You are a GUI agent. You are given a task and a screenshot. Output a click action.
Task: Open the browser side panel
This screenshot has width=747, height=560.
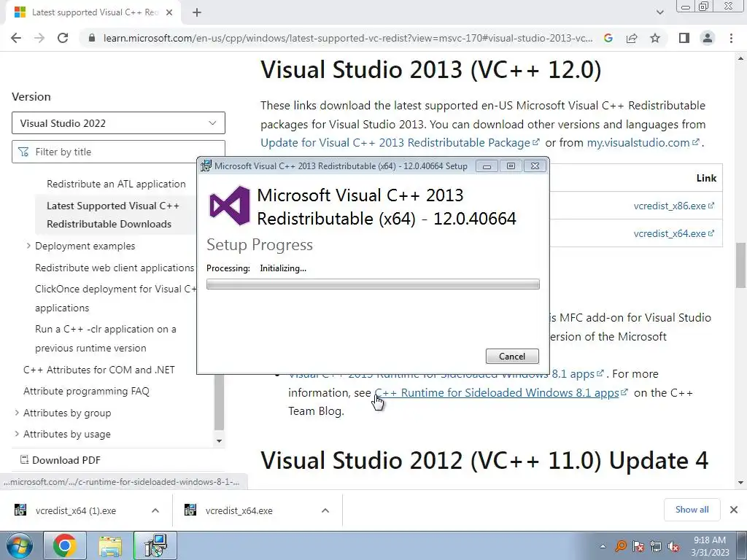click(x=684, y=38)
